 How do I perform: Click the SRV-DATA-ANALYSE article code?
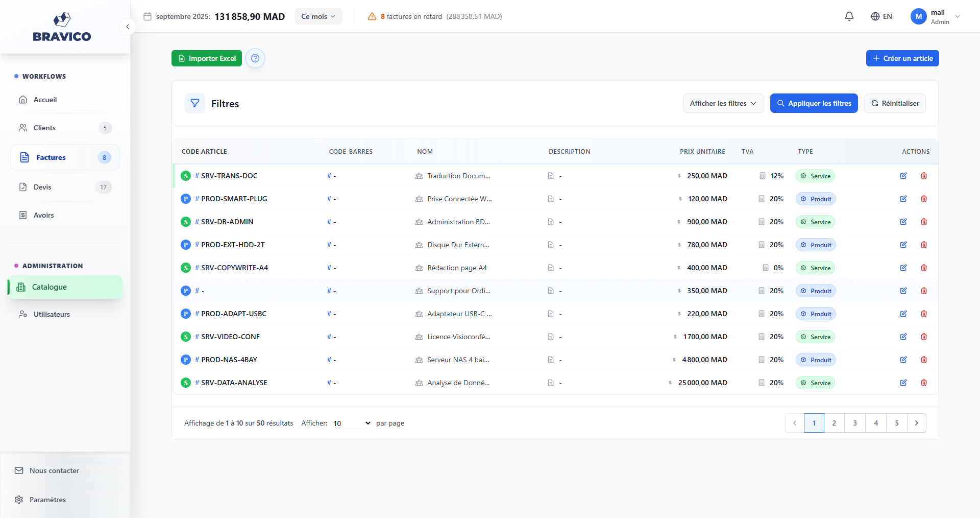point(234,383)
